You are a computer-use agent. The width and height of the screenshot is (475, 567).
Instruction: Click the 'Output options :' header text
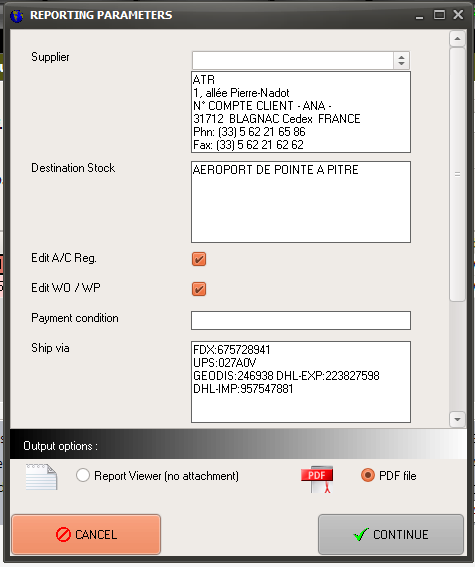pyautogui.click(x=60, y=446)
